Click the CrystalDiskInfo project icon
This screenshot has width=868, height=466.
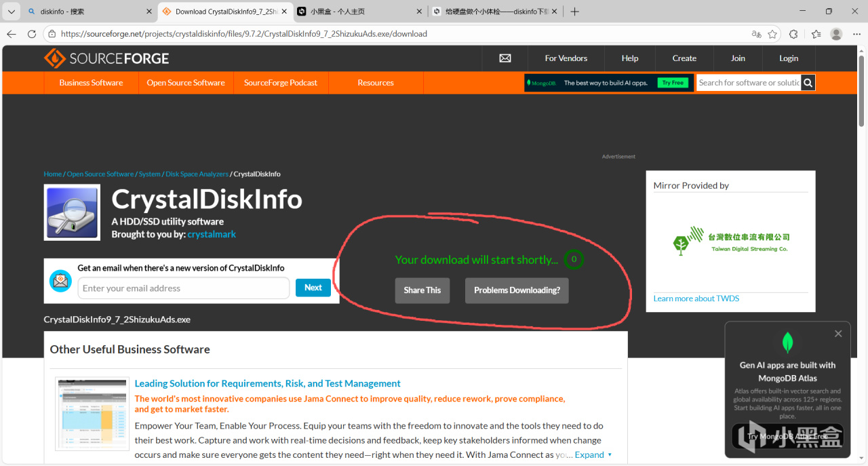click(x=72, y=212)
